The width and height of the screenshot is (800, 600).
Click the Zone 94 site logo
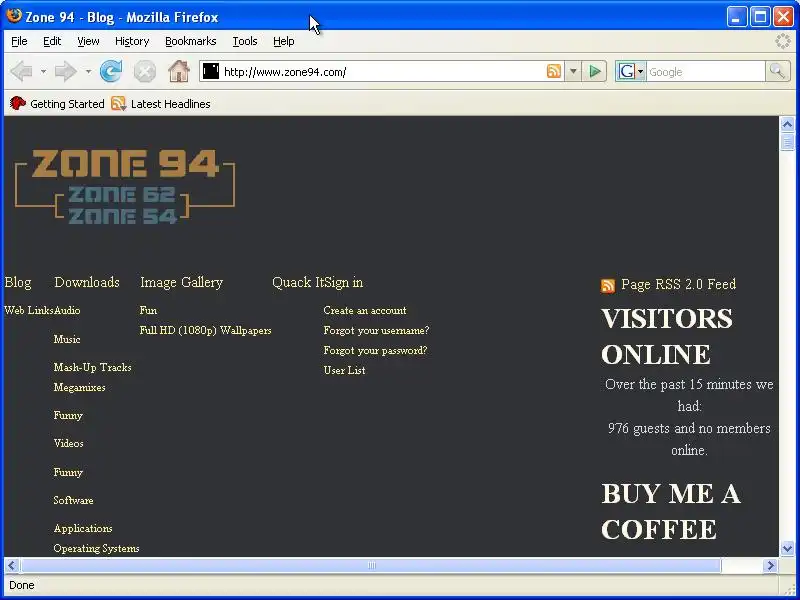125,187
